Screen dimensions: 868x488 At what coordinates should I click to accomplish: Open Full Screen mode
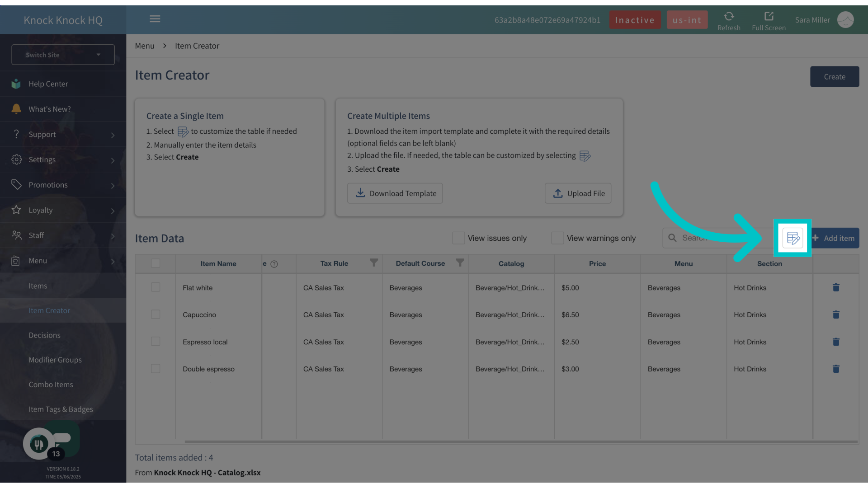pyautogui.click(x=769, y=17)
